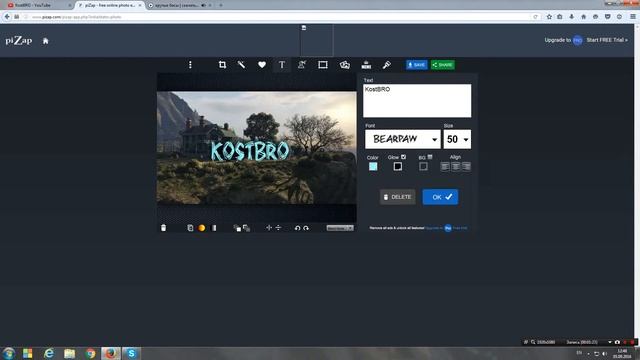Select the Text tool
This screenshot has width=640, height=360.
click(x=282, y=65)
